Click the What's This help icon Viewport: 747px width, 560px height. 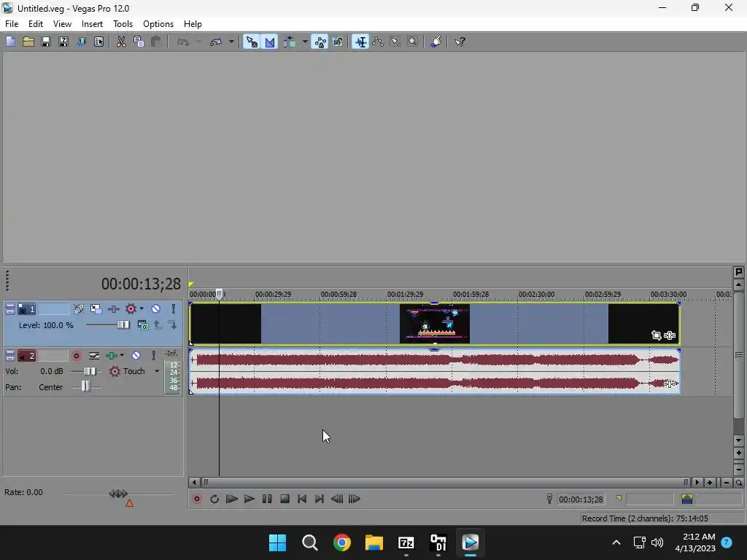click(460, 42)
